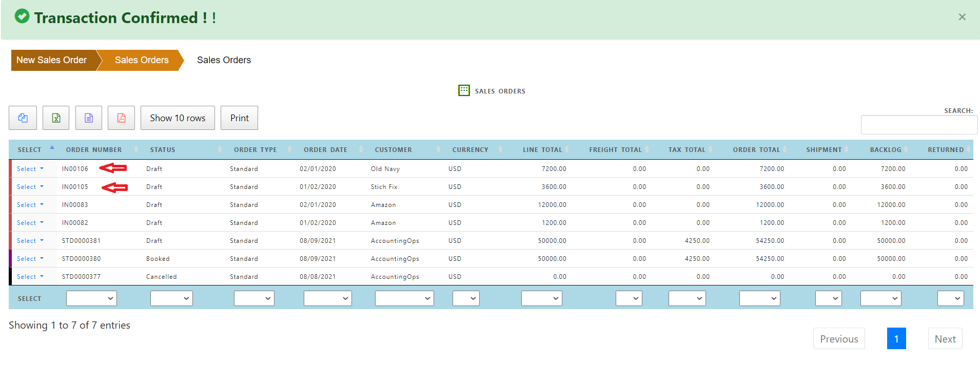Open Select dropdown for order IN00083
The width and height of the screenshot is (980, 381).
click(30, 205)
